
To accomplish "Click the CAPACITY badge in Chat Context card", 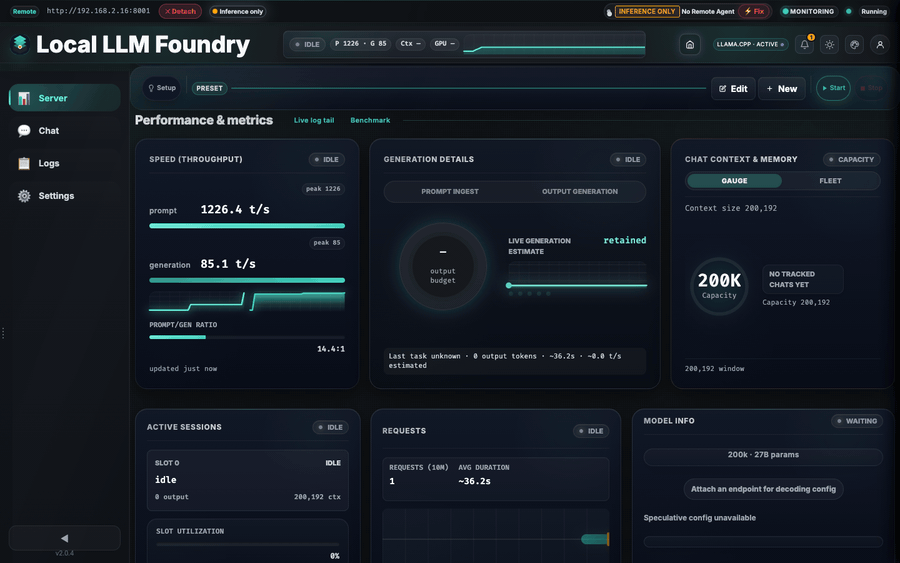I will [851, 160].
